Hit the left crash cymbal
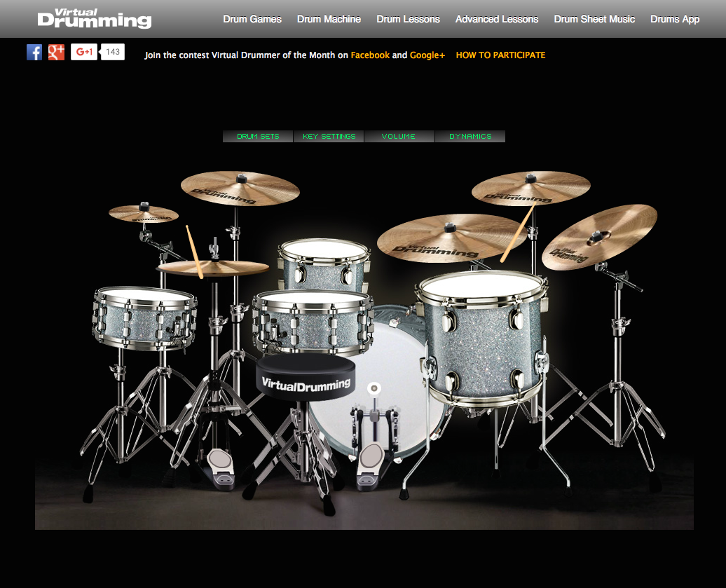Screen dimensions: 726x588 pos(240,189)
